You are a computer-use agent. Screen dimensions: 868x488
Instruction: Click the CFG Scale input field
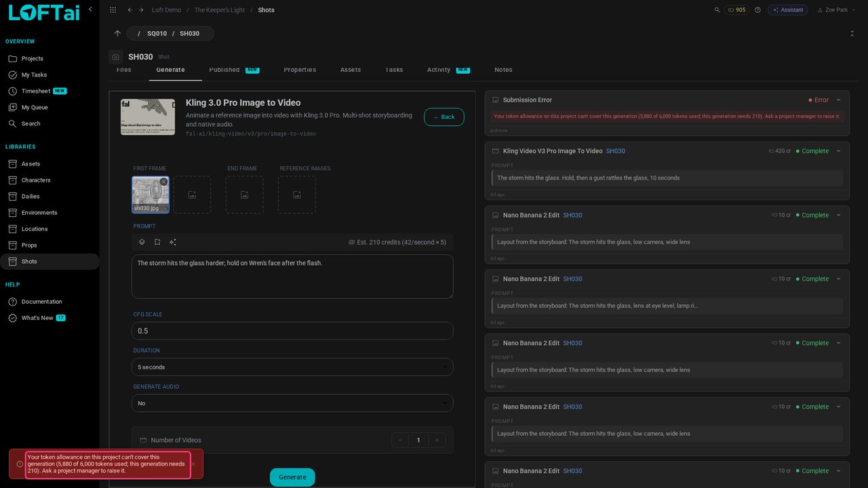click(x=292, y=331)
